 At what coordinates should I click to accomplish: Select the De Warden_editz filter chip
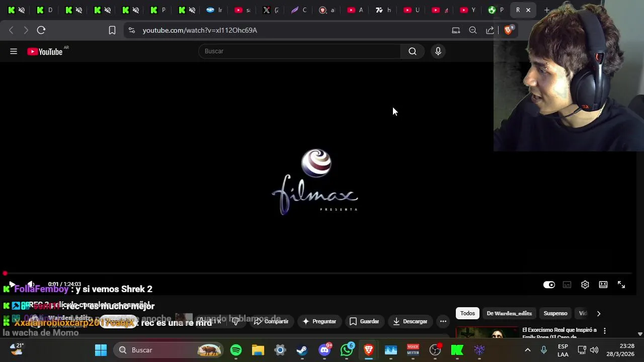click(509, 313)
